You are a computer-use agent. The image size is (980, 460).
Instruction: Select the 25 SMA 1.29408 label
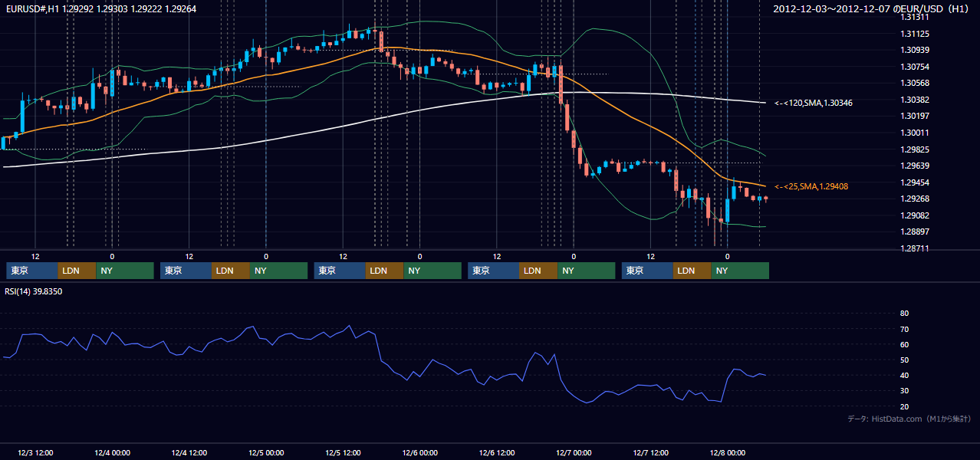(x=811, y=186)
